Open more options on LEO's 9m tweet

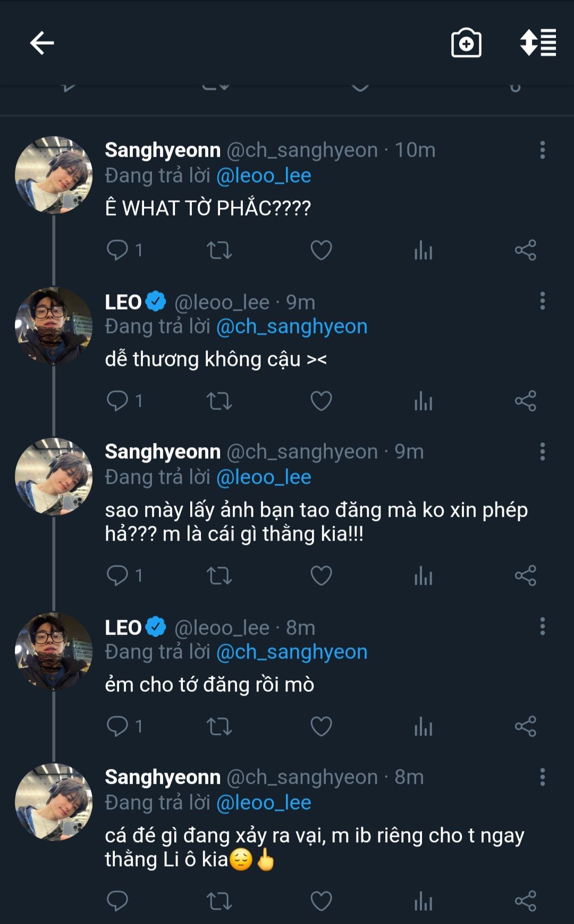pyautogui.click(x=542, y=301)
